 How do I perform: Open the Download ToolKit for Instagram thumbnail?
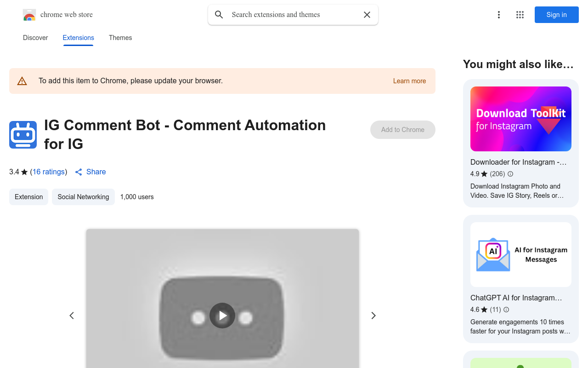click(521, 119)
